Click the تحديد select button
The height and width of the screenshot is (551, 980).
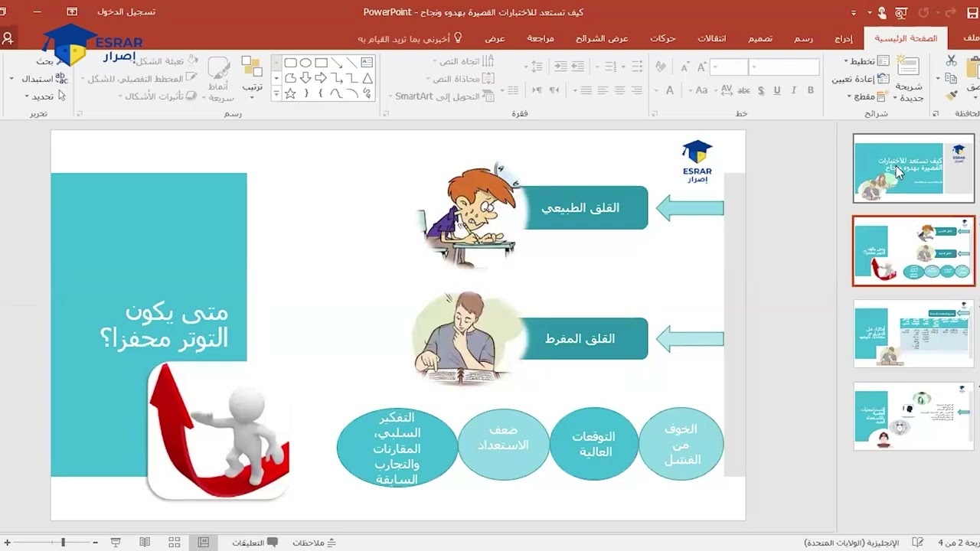46,96
